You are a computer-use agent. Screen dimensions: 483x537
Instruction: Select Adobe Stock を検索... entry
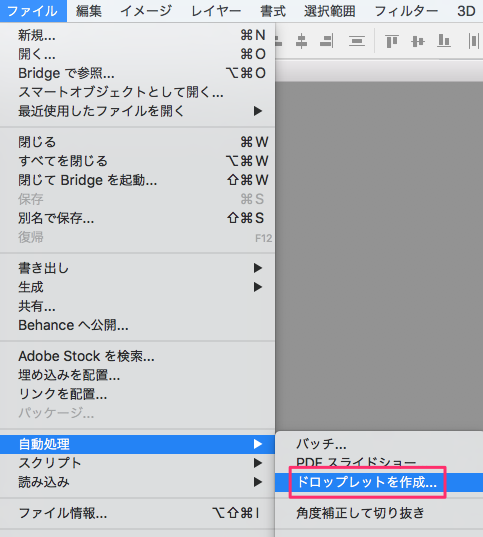click(137, 356)
